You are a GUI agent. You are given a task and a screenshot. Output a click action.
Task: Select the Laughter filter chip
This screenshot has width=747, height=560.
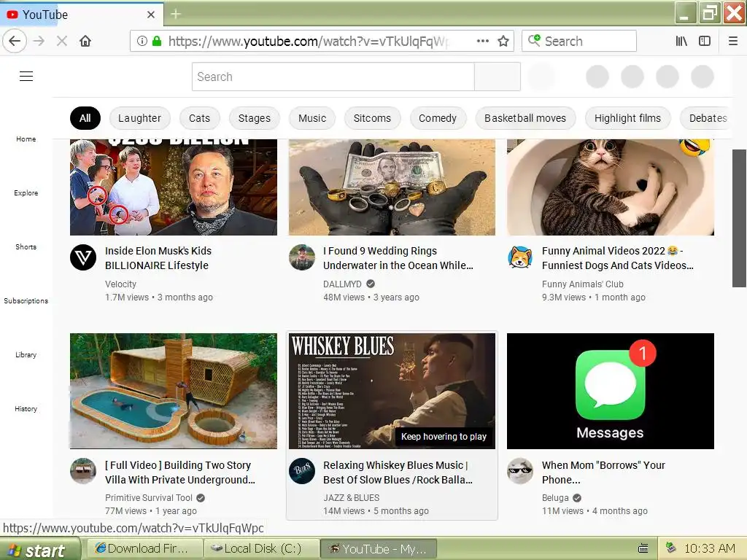tap(139, 118)
